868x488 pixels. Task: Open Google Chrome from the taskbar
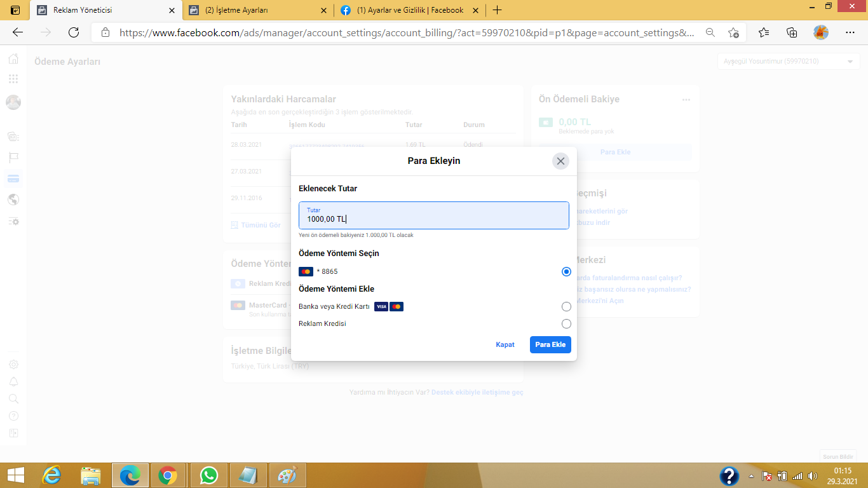coord(168,475)
